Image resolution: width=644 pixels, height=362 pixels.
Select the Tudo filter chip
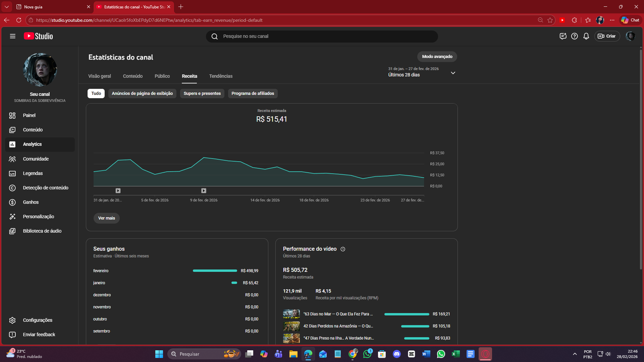(96, 94)
